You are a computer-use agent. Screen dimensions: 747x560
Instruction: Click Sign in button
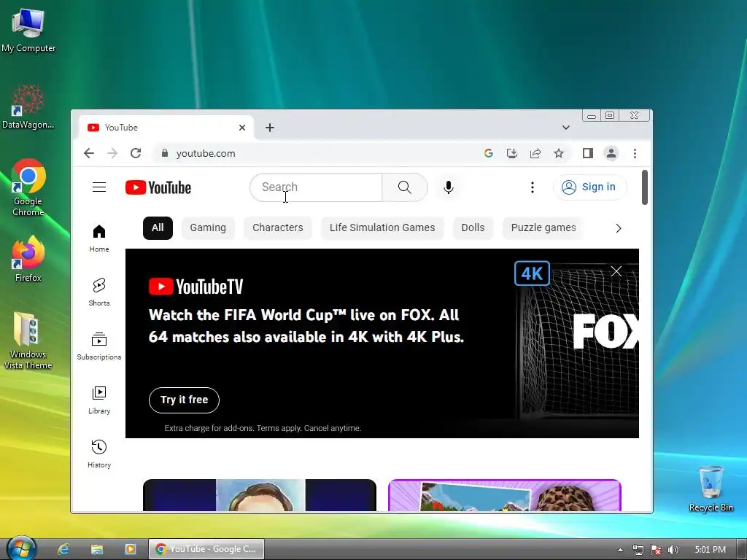click(589, 187)
